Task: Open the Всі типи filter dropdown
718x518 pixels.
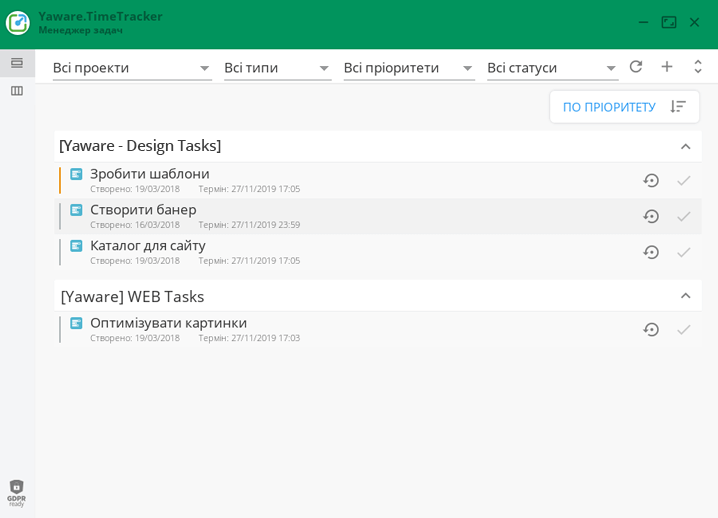Action: coord(277,68)
